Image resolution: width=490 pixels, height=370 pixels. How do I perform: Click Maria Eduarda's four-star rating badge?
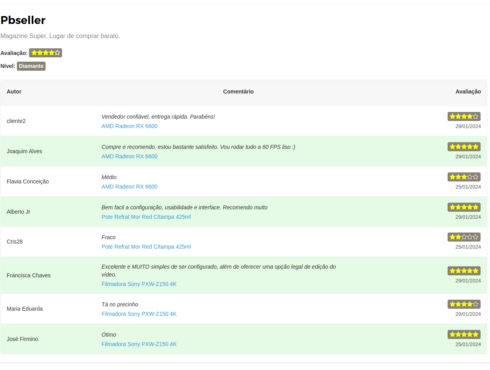point(464,304)
